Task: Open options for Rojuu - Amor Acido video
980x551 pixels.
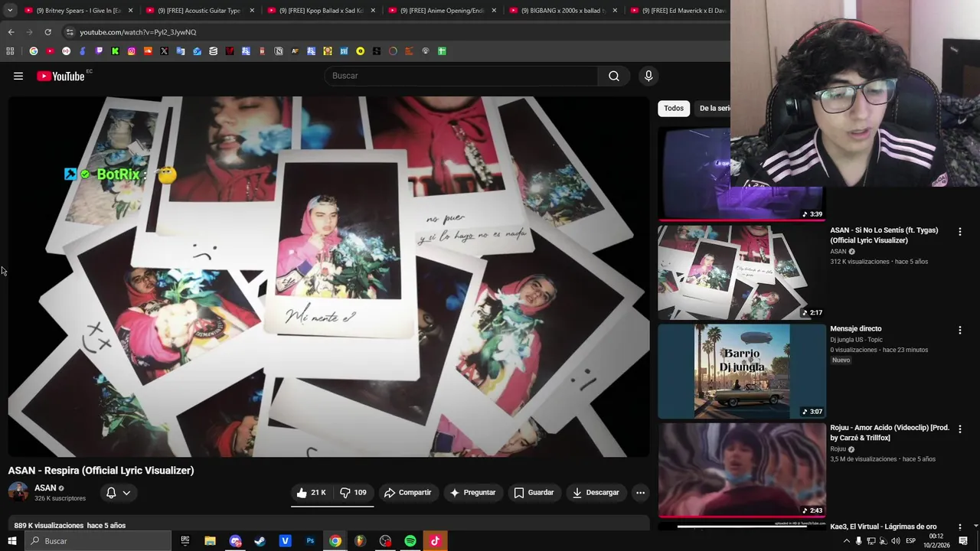Action: click(x=960, y=429)
